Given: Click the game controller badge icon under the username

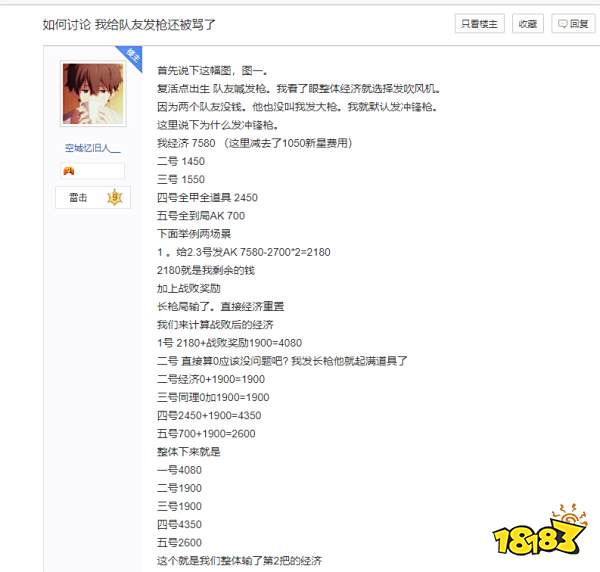Looking at the screenshot, I should [x=69, y=171].
